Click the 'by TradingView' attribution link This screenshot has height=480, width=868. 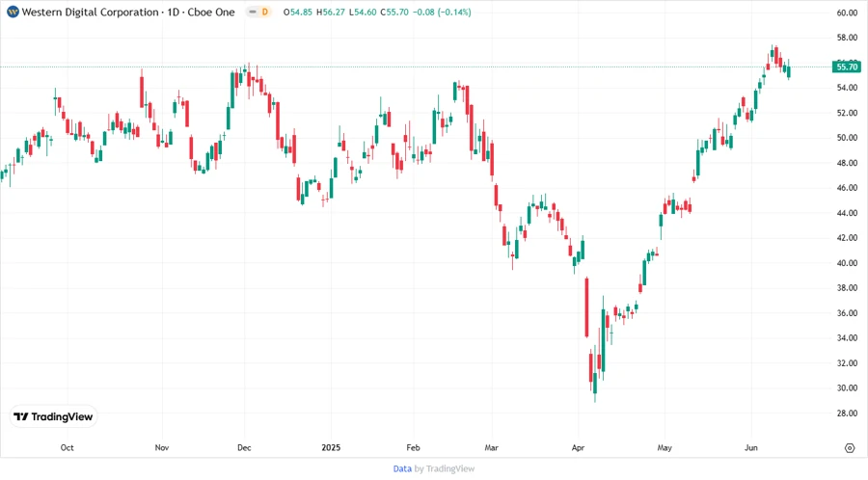pyautogui.click(x=445, y=468)
